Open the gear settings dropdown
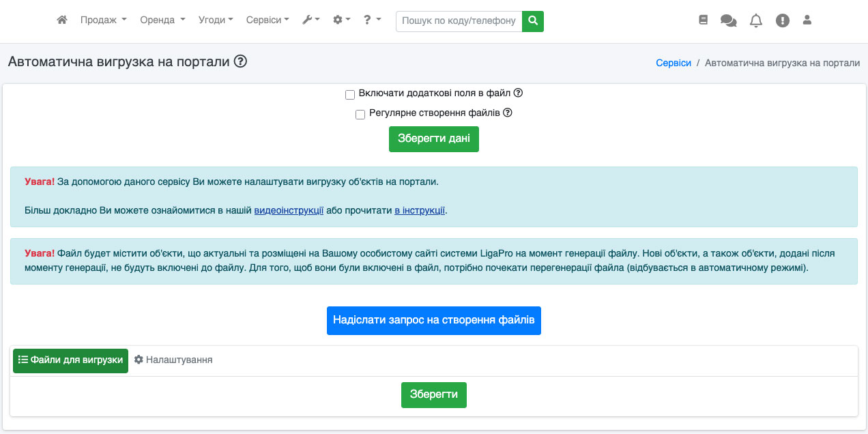Viewport: 868px width, 434px height. (341, 20)
